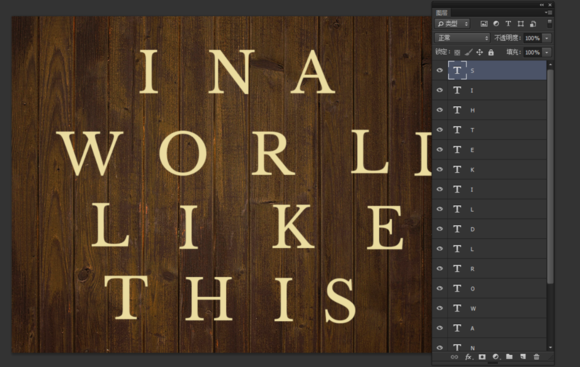This screenshot has width=580, height=367.
Task: Filter for pixel layers icon
Action: (x=483, y=24)
